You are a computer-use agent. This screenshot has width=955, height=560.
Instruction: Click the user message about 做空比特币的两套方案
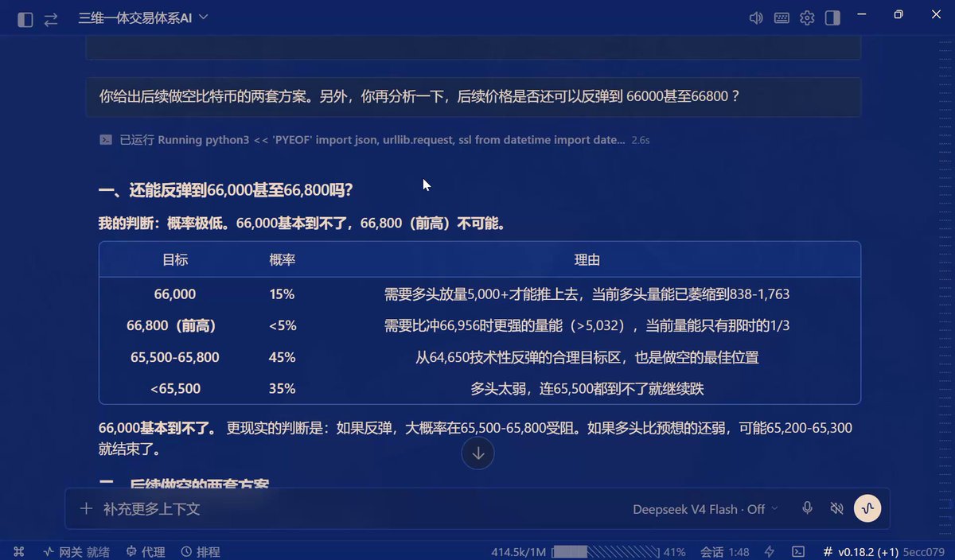click(474, 97)
